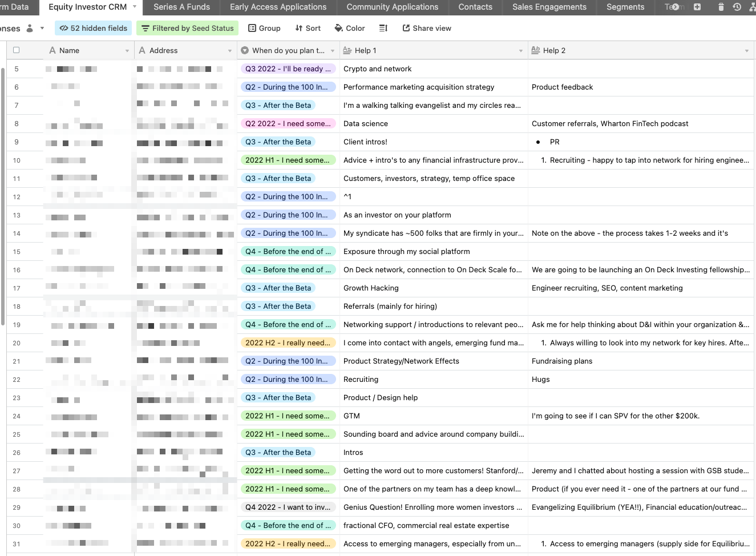Select the pink 'Q2 2022' tag in row 8
Image resolution: width=756 pixels, height=556 pixels.
[288, 123]
